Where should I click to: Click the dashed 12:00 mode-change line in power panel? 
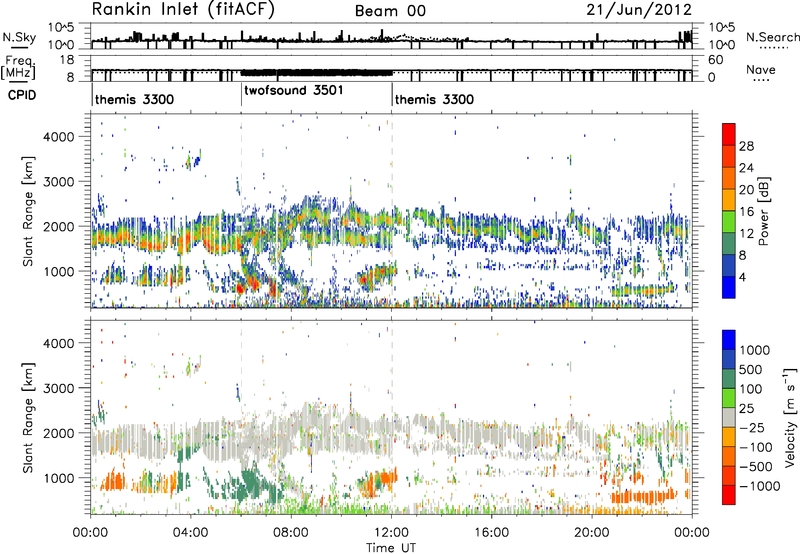point(392,211)
